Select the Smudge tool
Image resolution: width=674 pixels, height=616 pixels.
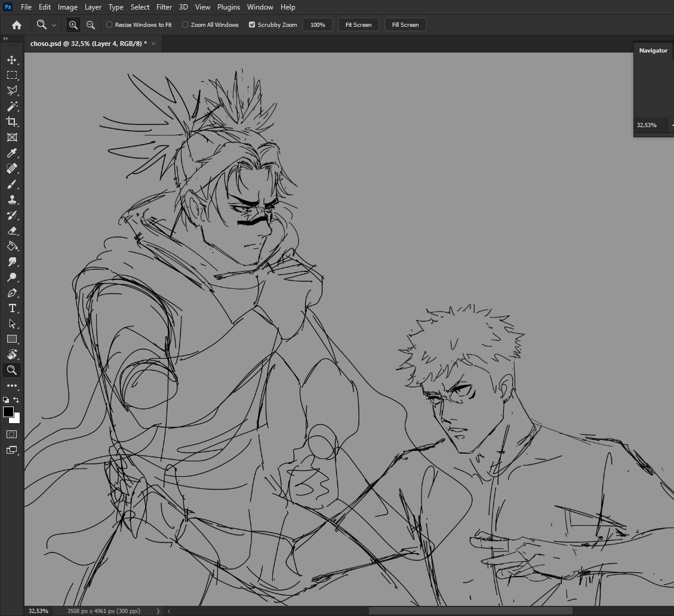click(x=12, y=262)
